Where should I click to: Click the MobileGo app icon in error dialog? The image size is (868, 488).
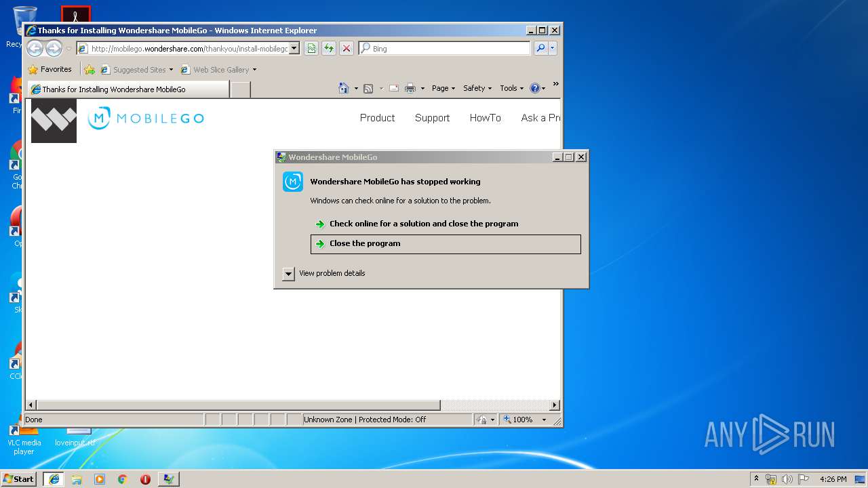[x=293, y=182]
